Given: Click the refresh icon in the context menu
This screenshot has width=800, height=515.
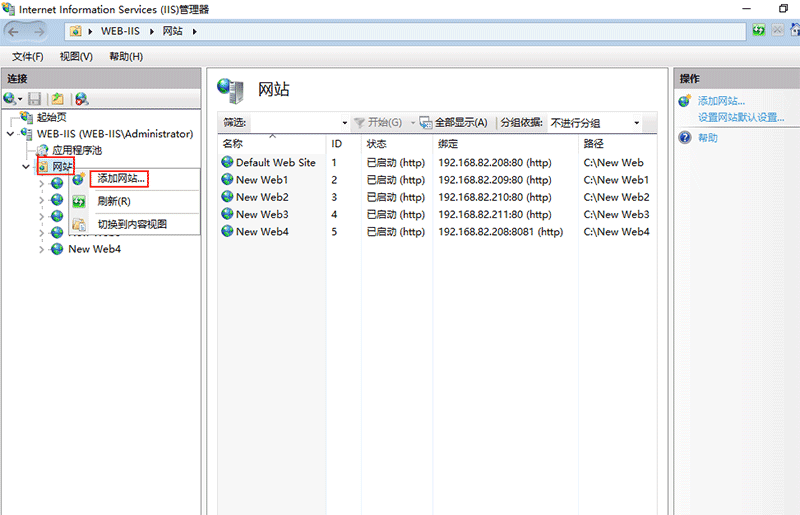Looking at the screenshot, I should [x=79, y=202].
